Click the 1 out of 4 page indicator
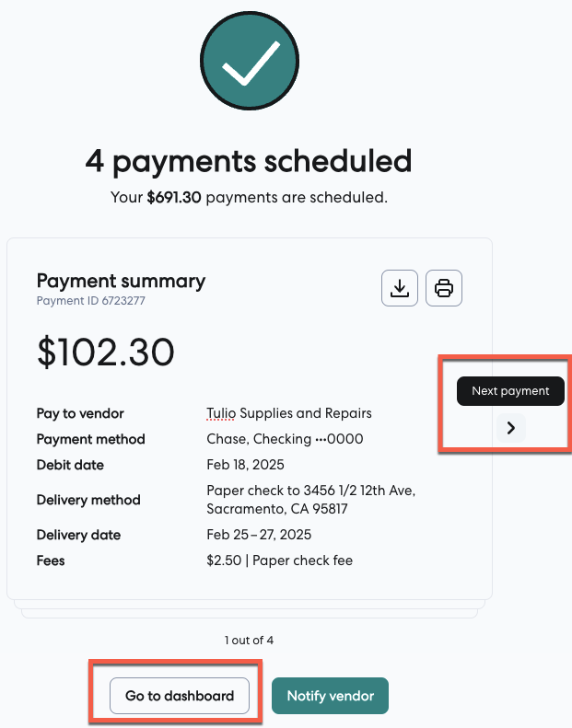572x728 pixels. coord(249,641)
